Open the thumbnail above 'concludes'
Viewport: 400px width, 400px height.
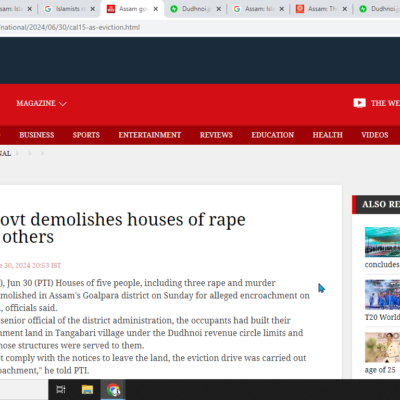(382, 242)
